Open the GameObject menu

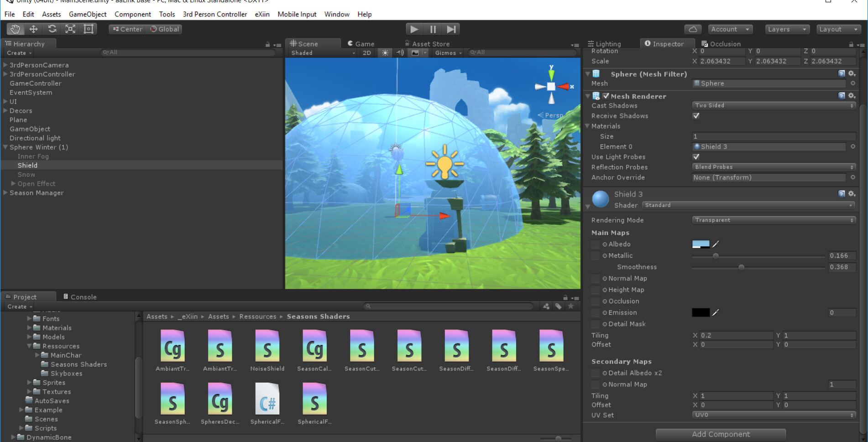point(87,14)
